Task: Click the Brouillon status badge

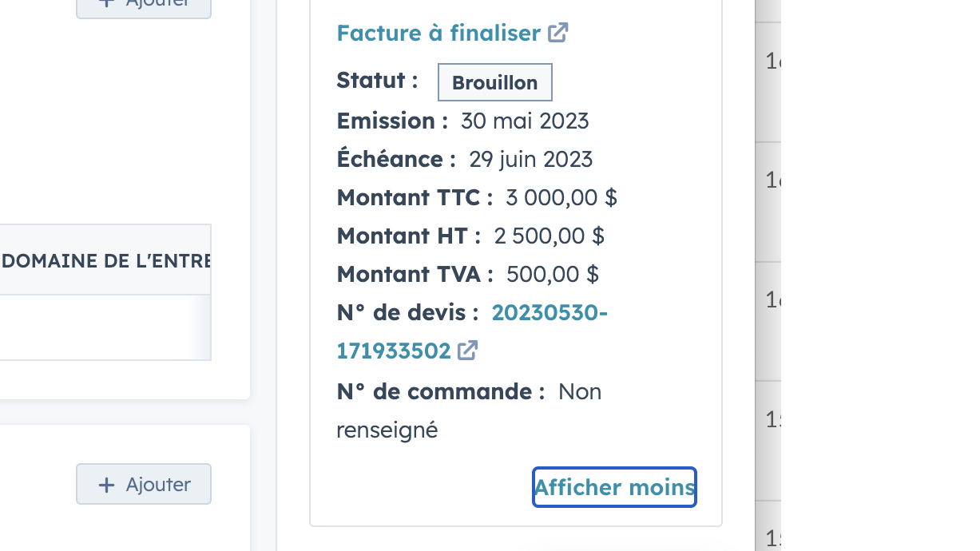Action: click(494, 82)
